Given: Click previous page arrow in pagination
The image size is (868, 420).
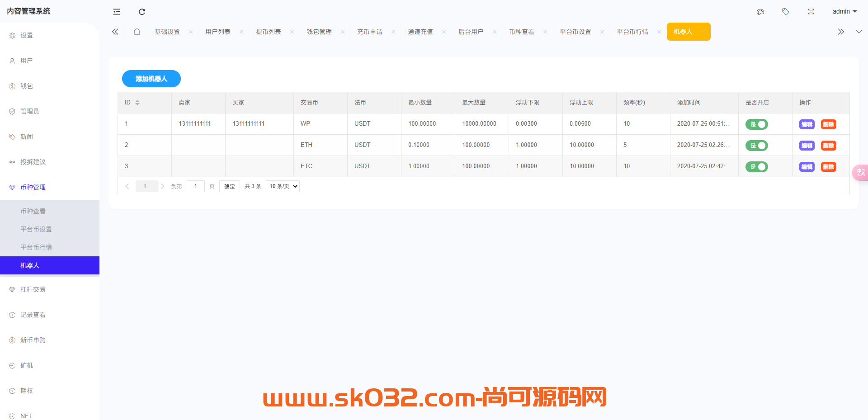Looking at the screenshot, I should click(x=127, y=186).
